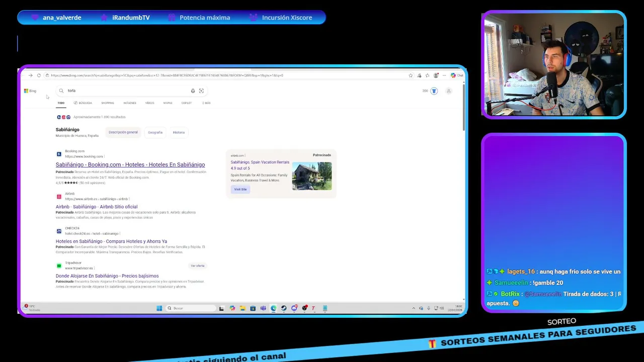Click the Bing logo

click(30, 91)
